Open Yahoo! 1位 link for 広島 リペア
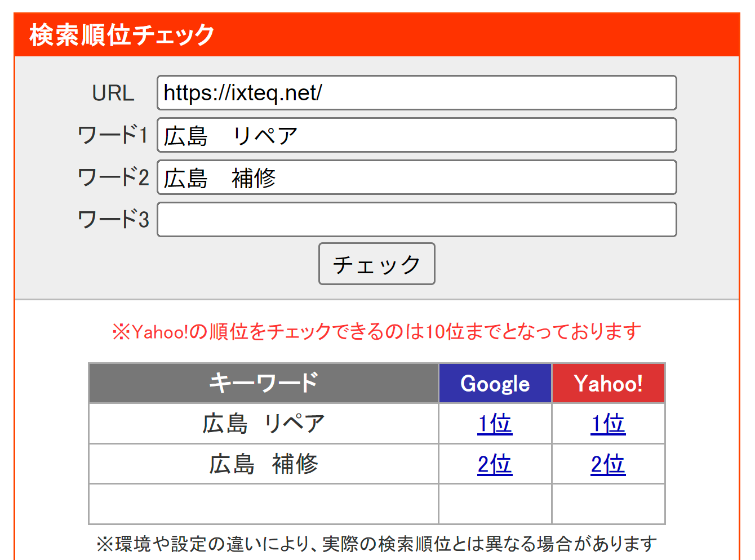Screen dimensions: 755x560 tap(608, 424)
